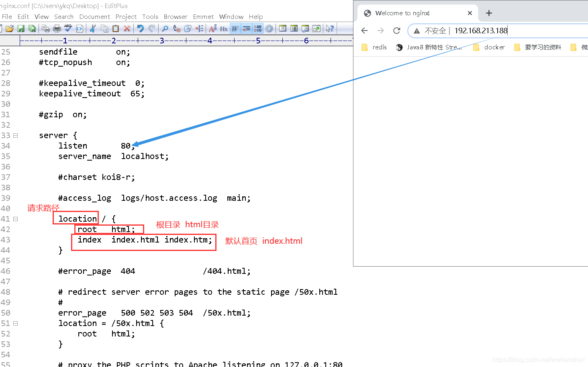Open Find with the magnifier icon
The height and width of the screenshot is (367, 588).
click(x=165, y=29)
